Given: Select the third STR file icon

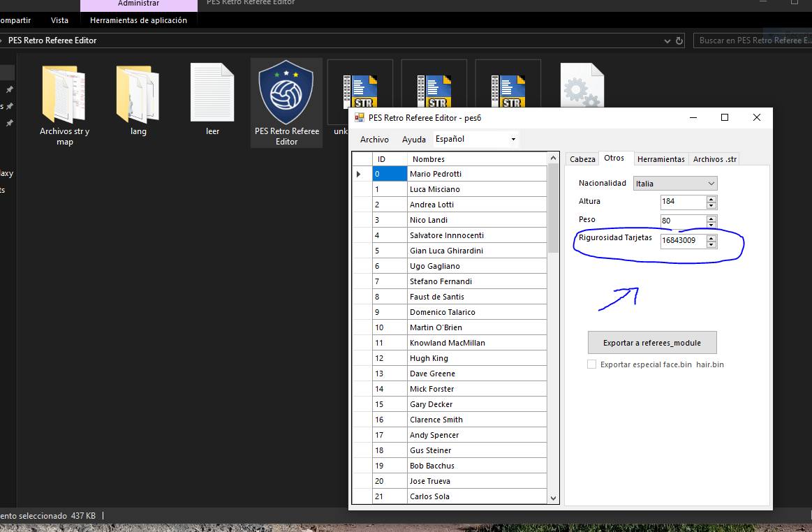Looking at the screenshot, I should coord(508,91).
